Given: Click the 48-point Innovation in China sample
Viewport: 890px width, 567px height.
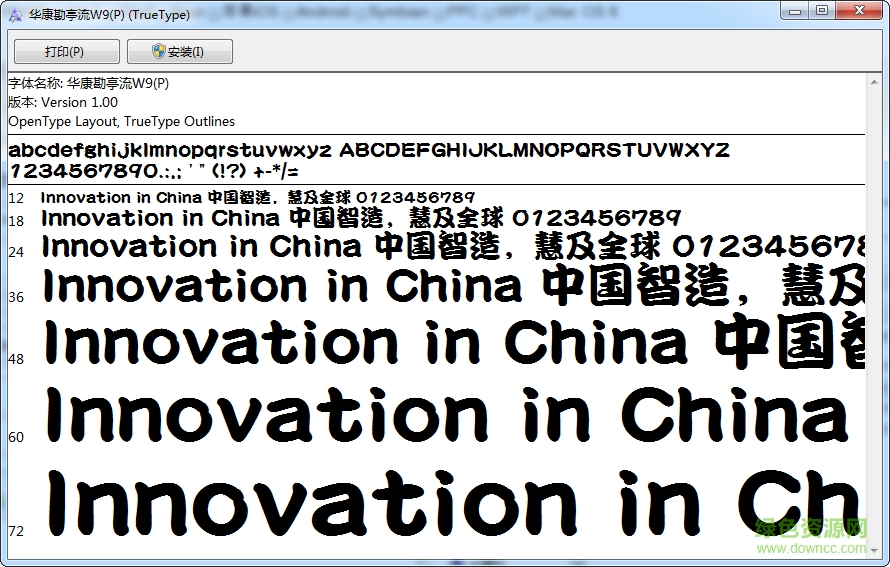Looking at the screenshot, I should tap(453, 342).
